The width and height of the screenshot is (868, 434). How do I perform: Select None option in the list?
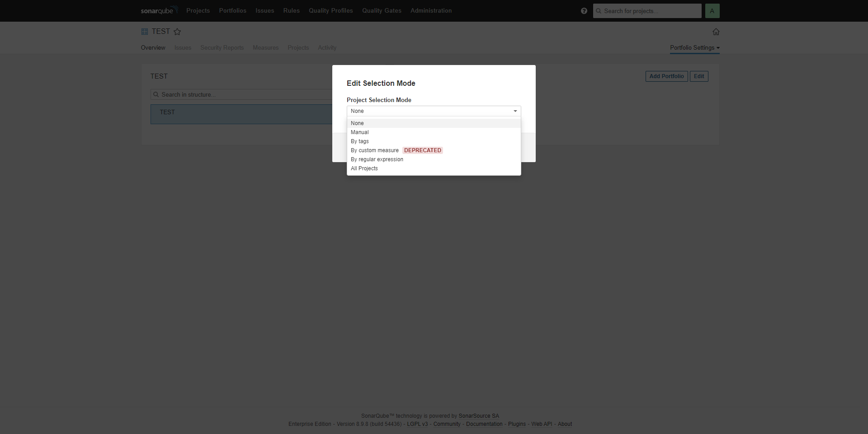coord(434,123)
